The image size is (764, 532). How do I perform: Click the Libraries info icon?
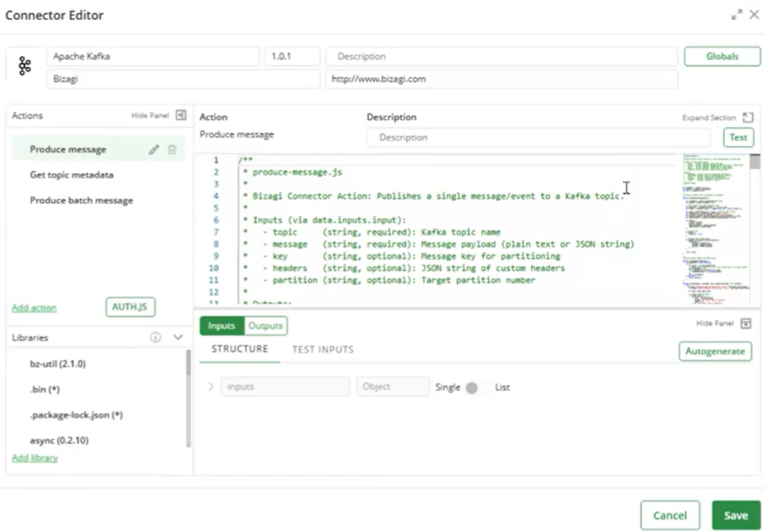tap(155, 338)
